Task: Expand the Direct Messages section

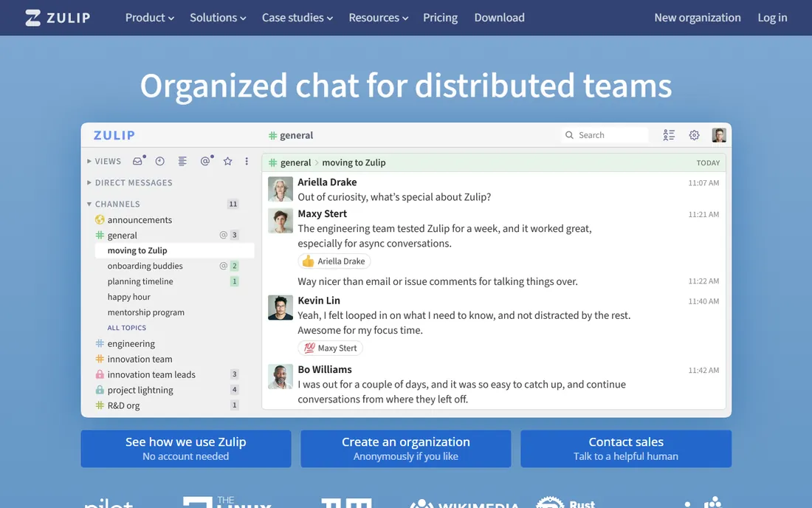Action: [x=129, y=183]
